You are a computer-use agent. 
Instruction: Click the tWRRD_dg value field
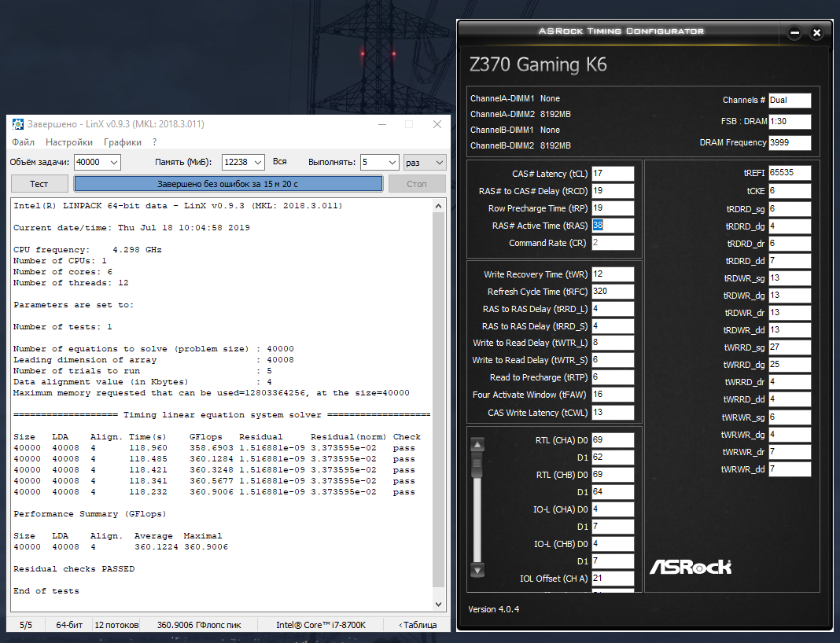click(x=790, y=365)
